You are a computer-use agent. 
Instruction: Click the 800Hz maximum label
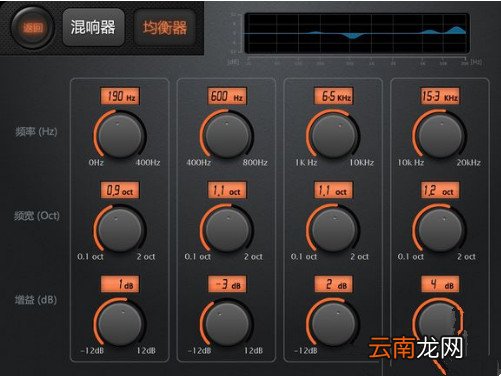coord(255,163)
